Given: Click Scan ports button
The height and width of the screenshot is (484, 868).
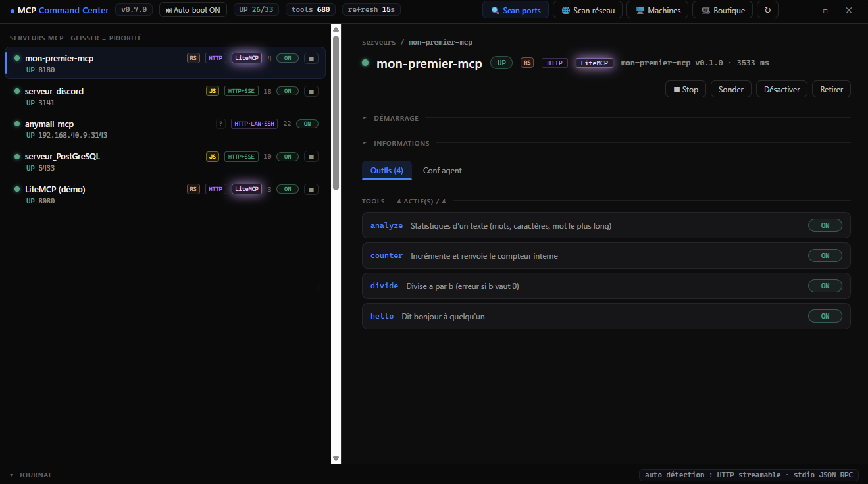Looking at the screenshot, I should pyautogui.click(x=515, y=10).
